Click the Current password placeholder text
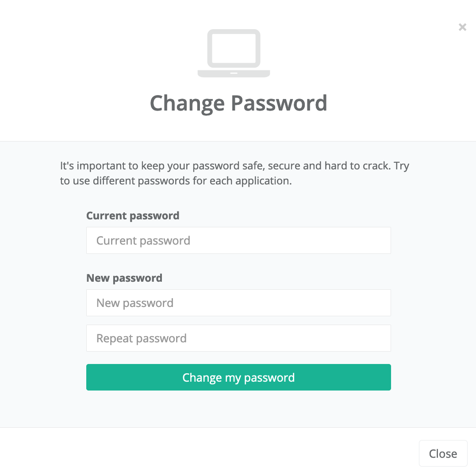 click(143, 241)
